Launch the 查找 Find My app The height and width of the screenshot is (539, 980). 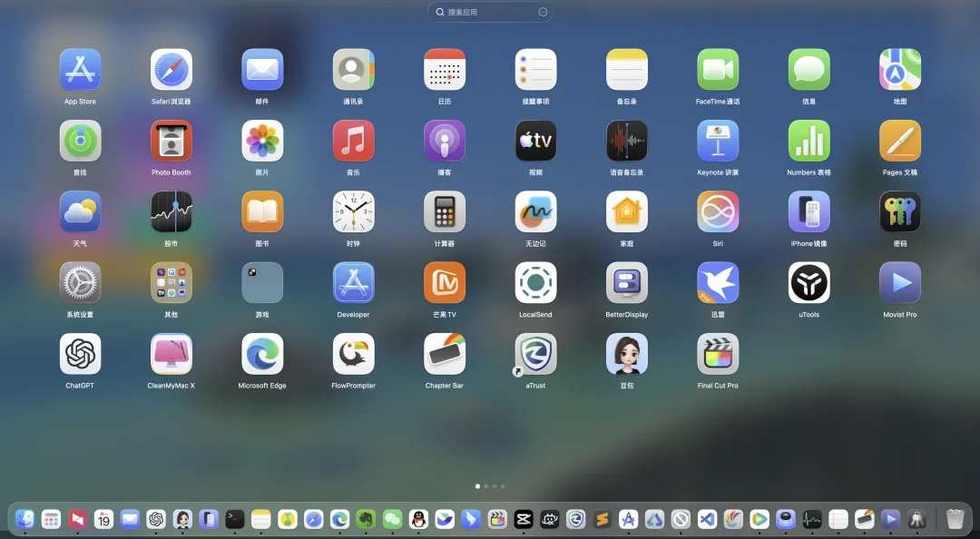(80, 141)
